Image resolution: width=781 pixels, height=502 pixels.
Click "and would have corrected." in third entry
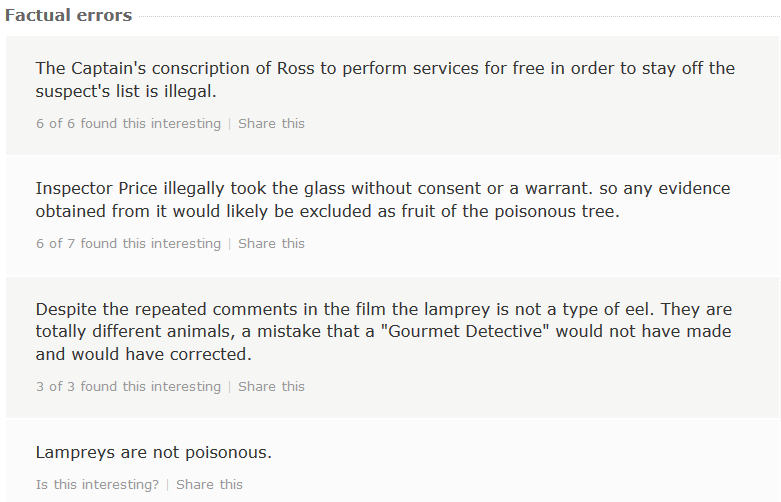144,354
